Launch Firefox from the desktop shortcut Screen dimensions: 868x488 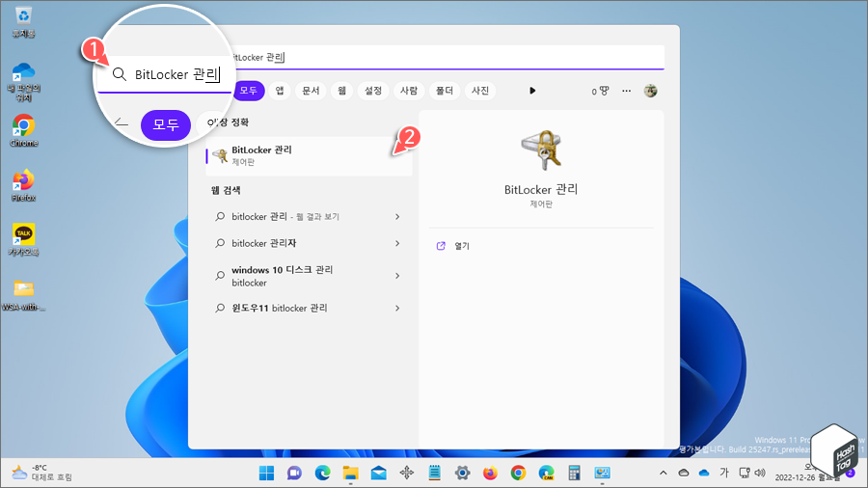coord(23,185)
